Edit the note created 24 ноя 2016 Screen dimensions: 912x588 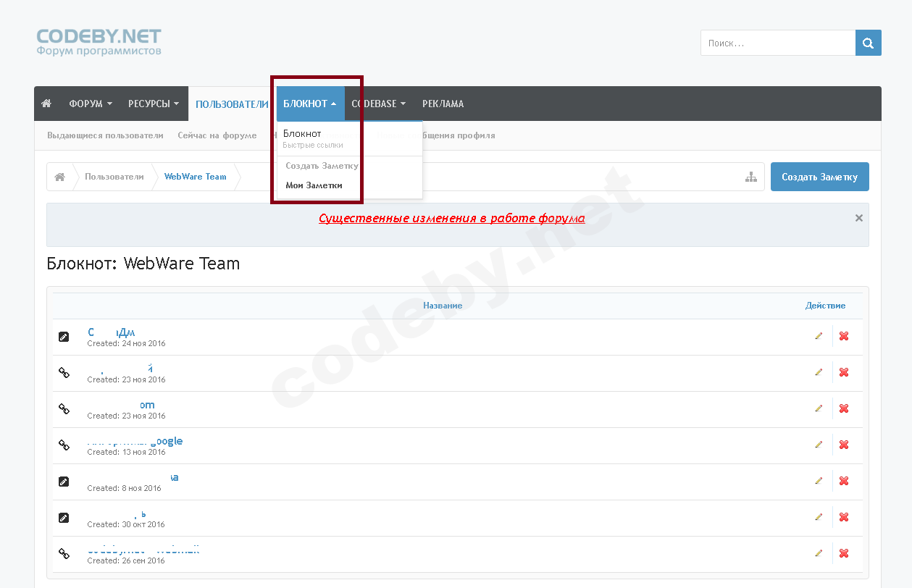pyautogui.click(x=819, y=336)
